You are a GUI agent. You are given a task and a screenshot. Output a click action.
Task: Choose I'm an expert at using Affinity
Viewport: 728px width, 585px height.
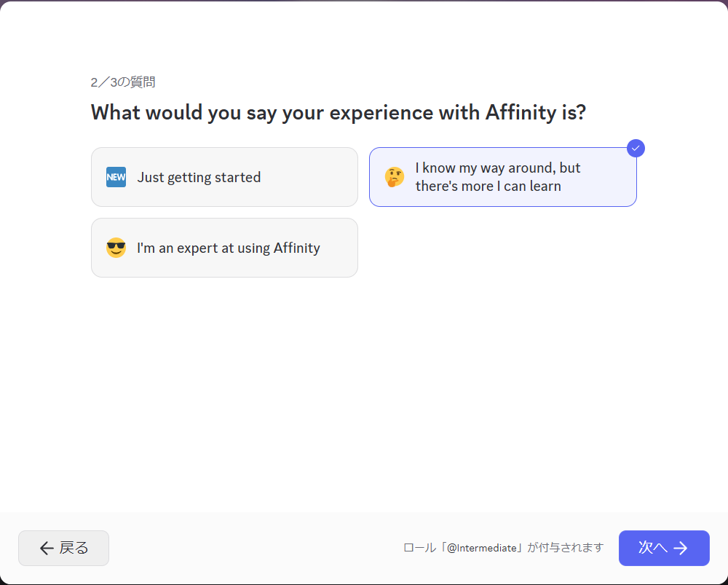(224, 248)
